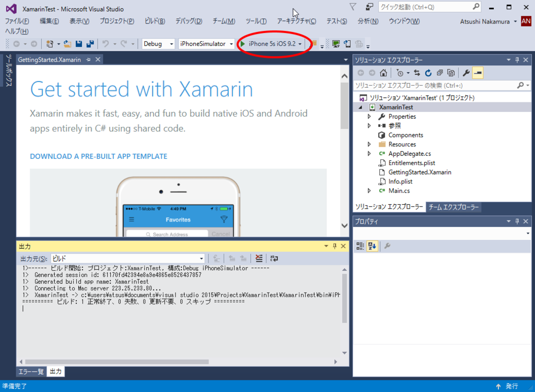The height and width of the screenshot is (392, 535).
Task: Open the iPhone 5s iOS 9.2 device dropdown arrow
Action: pyautogui.click(x=300, y=44)
